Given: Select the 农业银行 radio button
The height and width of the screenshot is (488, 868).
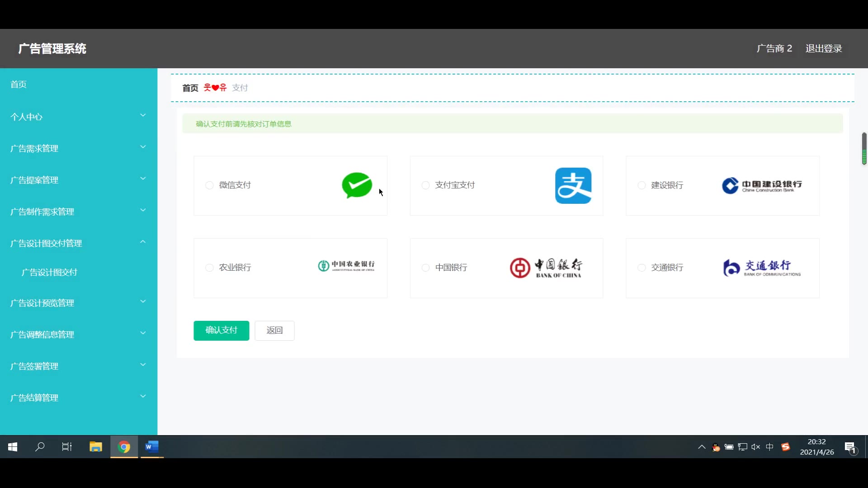Looking at the screenshot, I should [x=209, y=267].
